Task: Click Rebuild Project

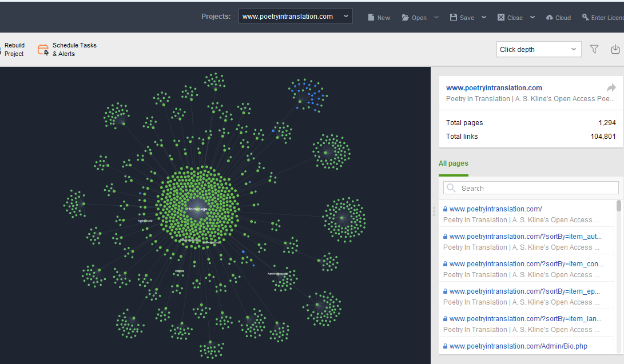Action: click(13, 49)
